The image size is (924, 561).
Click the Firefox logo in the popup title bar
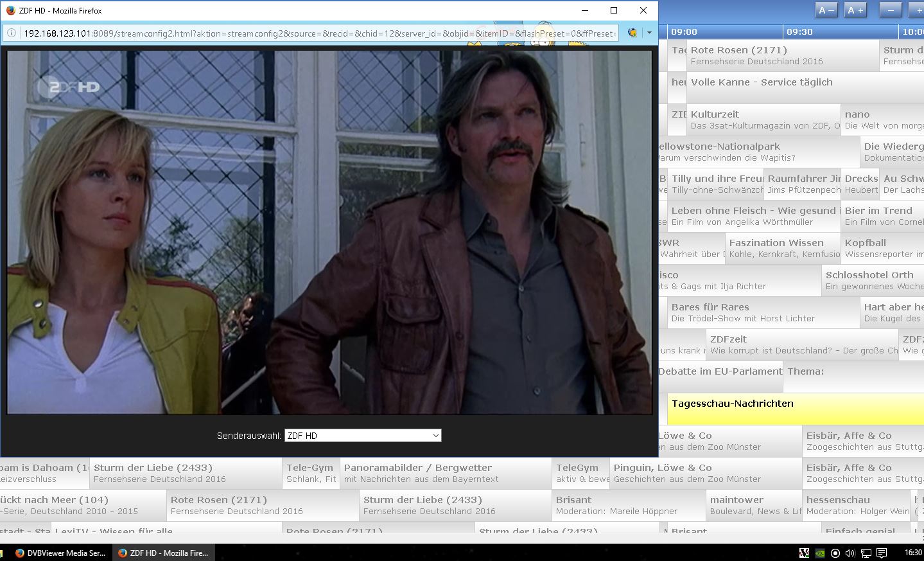click(x=10, y=10)
